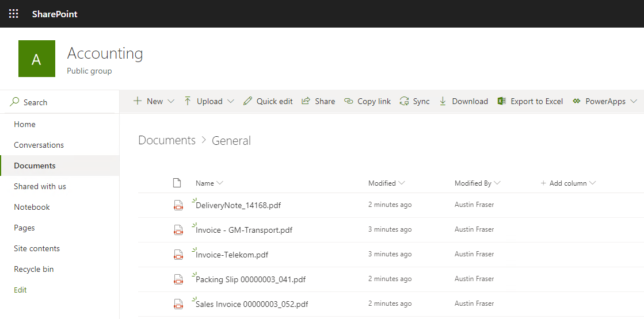The width and height of the screenshot is (644, 319).
Task: Expand the New dropdown menu
Action: 172,101
